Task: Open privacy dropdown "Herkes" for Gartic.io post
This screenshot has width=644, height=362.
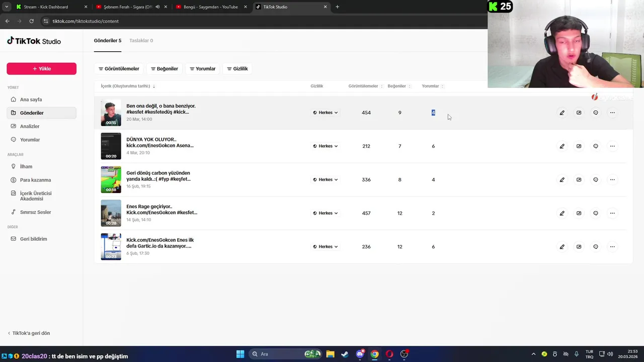Action: 326,247
